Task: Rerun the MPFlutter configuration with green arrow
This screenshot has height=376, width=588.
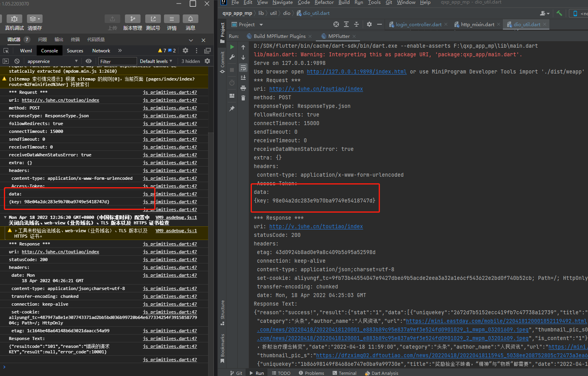Action: point(232,47)
